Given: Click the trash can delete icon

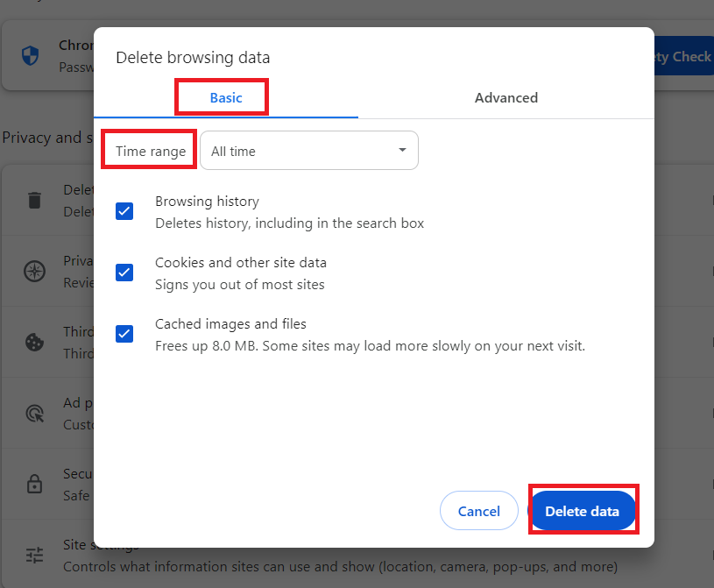Looking at the screenshot, I should point(35,200).
